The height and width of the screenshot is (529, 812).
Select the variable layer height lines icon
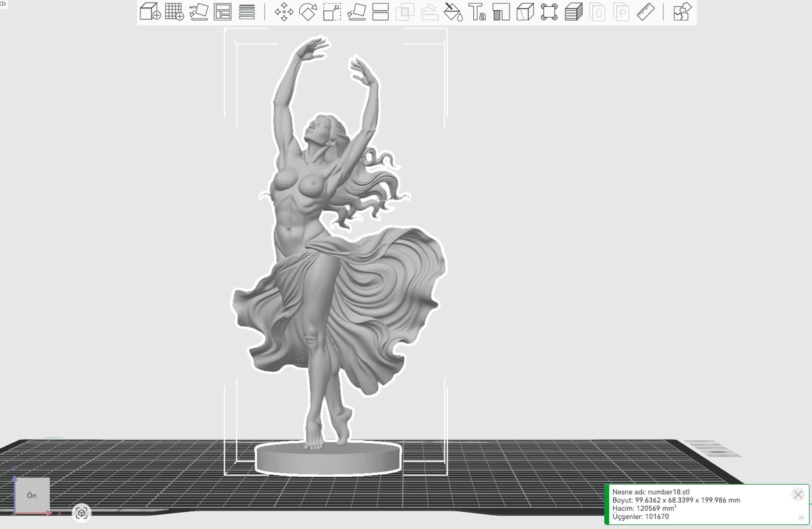point(247,12)
